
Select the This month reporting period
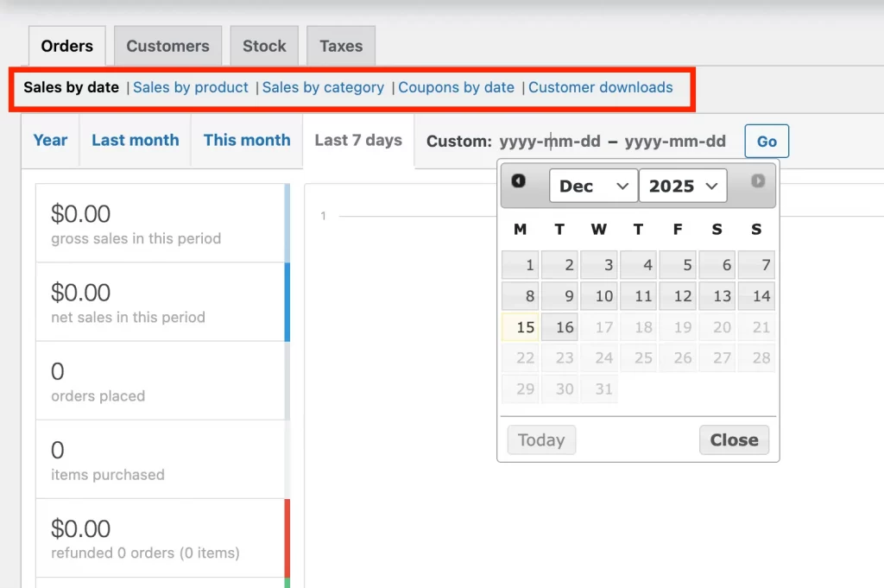point(246,140)
